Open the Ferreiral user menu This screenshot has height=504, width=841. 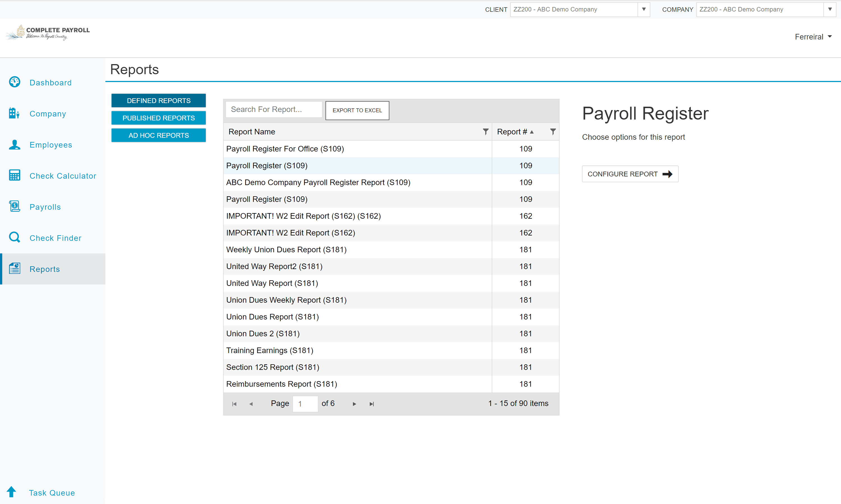813,37
